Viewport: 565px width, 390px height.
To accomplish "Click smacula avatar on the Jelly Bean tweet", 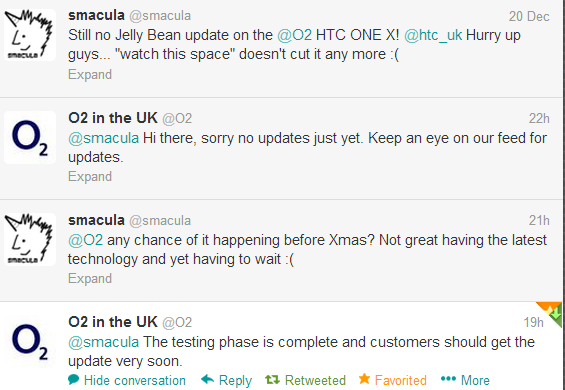I will coord(30,35).
